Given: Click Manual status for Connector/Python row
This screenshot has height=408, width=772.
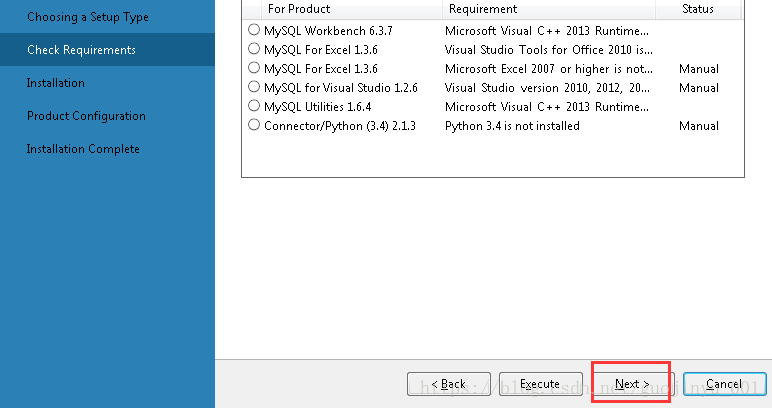Looking at the screenshot, I should point(698,126).
